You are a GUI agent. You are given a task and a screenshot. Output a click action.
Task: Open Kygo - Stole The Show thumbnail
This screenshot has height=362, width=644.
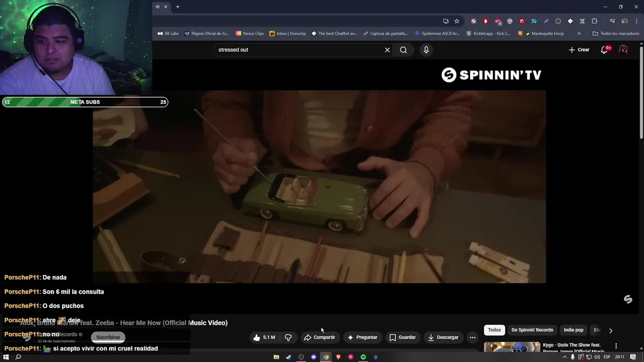pyautogui.click(x=512, y=347)
